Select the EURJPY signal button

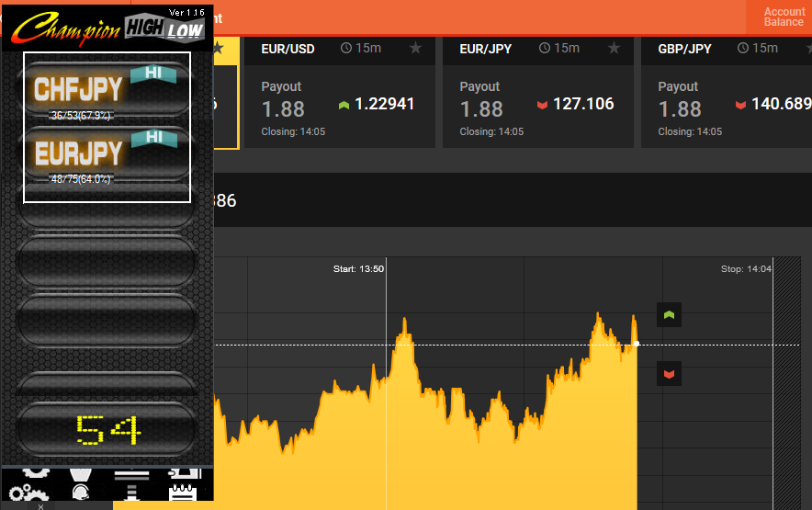(78, 153)
